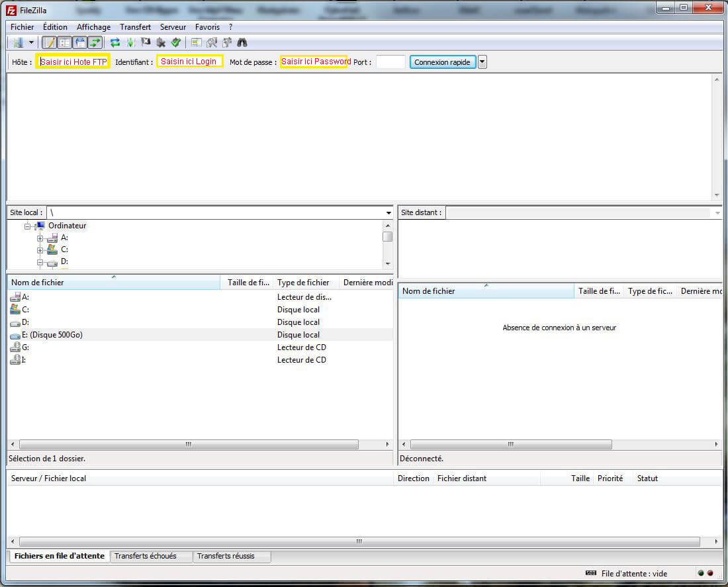Click the green activity indicator light

tap(701, 573)
